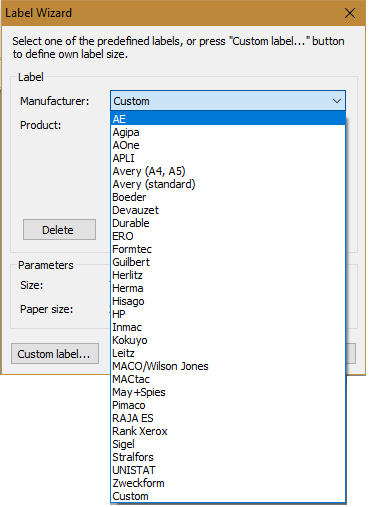Select MACO/Wilson Jones option
371x507 pixels.
pos(228,366)
